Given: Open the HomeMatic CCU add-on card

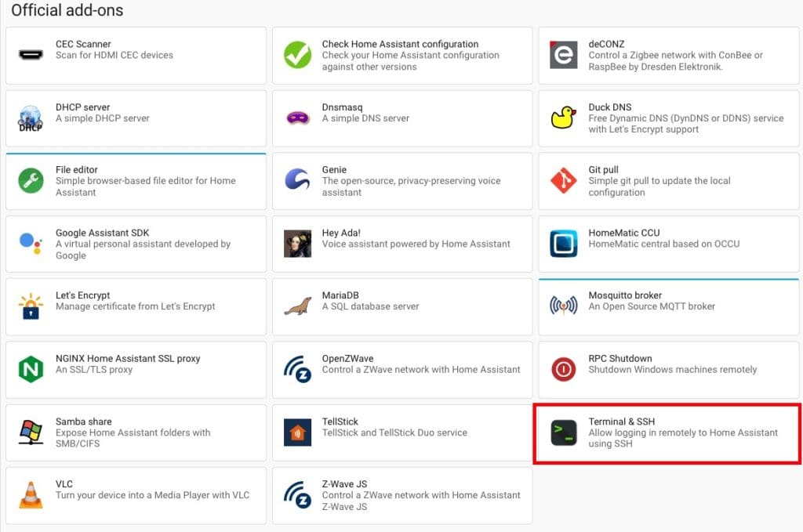Looking at the screenshot, I should click(x=668, y=244).
